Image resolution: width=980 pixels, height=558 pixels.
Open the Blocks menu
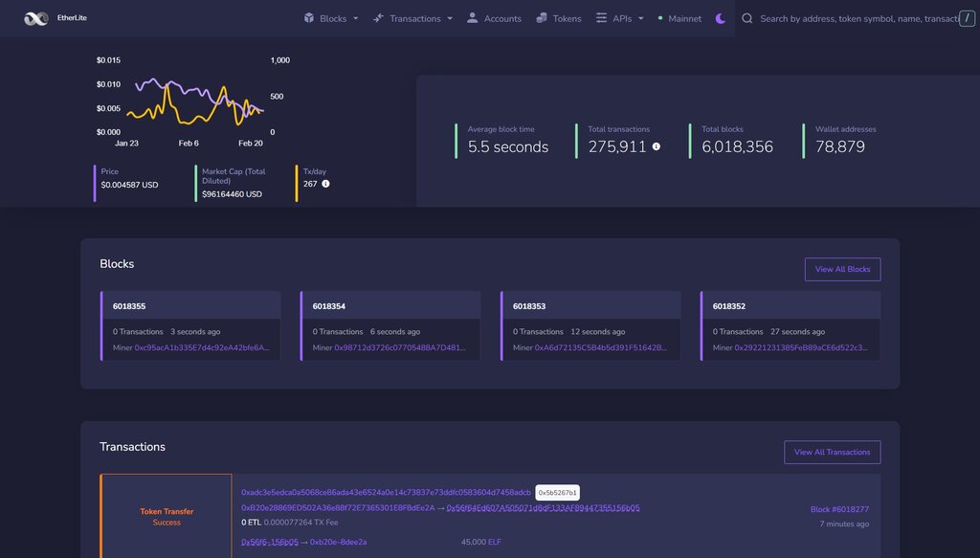tap(331, 19)
